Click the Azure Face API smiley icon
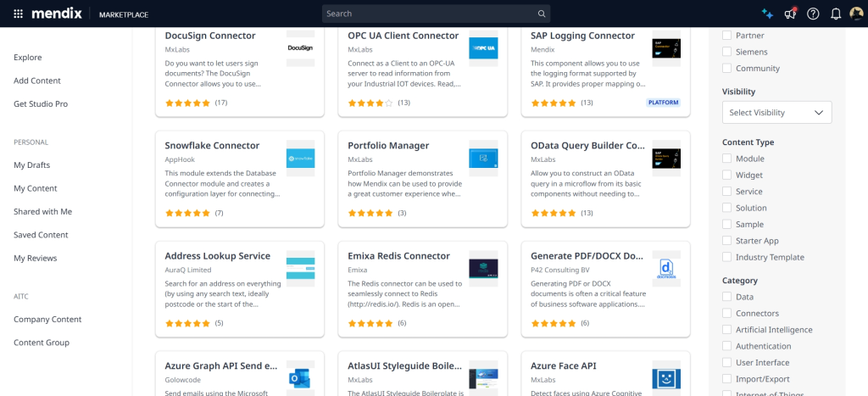Screen dimensions: 868x396 tap(666, 379)
